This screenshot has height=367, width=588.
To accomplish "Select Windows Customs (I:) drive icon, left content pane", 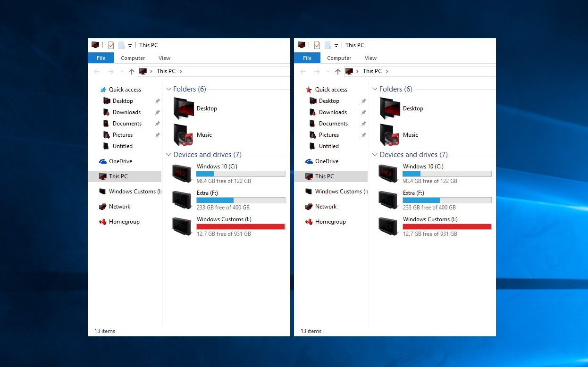I will click(x=182, y=226).
